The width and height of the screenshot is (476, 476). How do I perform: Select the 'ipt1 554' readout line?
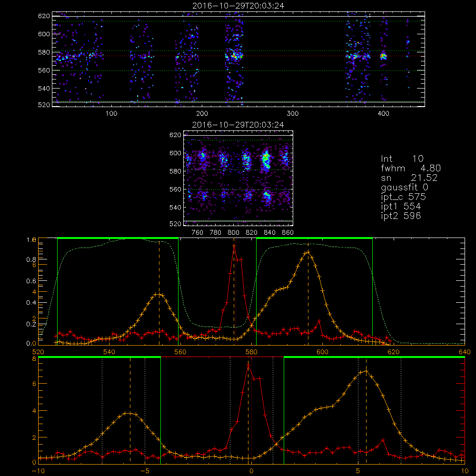401,207
